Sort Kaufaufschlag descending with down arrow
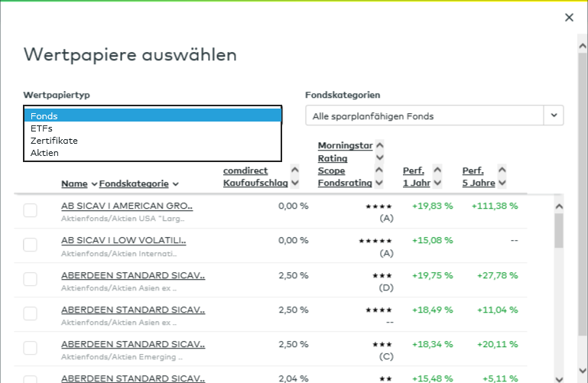Screen dimensions: 588x383 (294, 183)
